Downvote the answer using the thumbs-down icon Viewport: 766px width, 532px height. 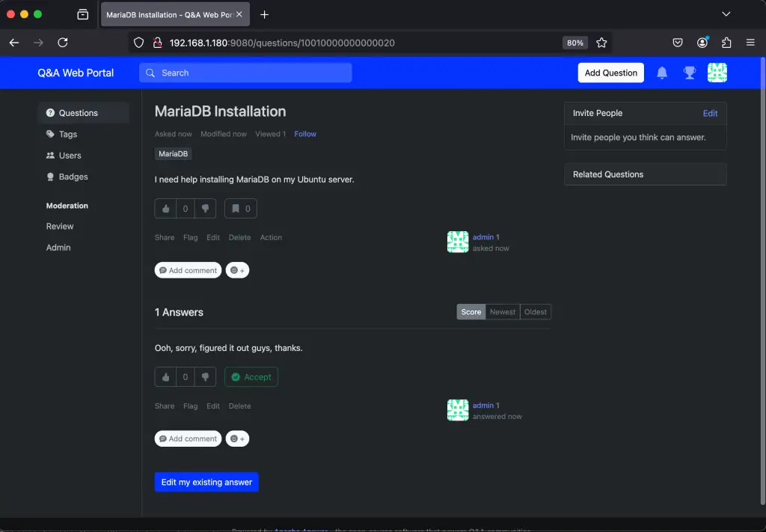[x=206, y=377]
